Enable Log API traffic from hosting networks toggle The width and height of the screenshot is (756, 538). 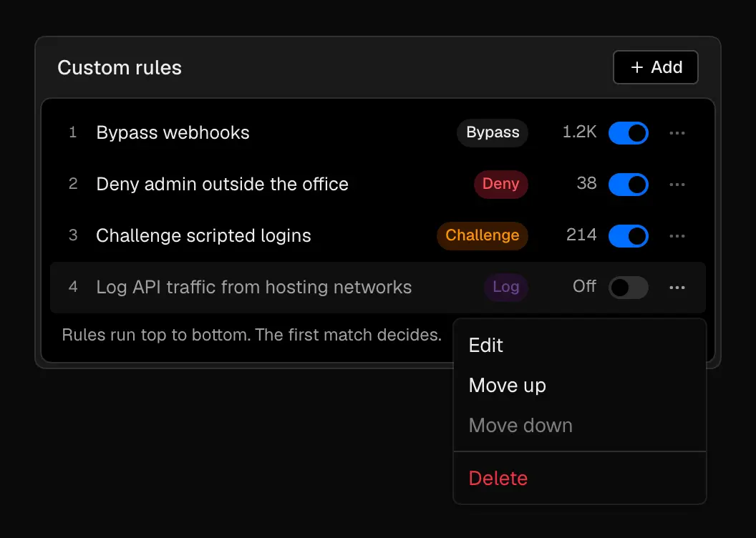(629, 288)
